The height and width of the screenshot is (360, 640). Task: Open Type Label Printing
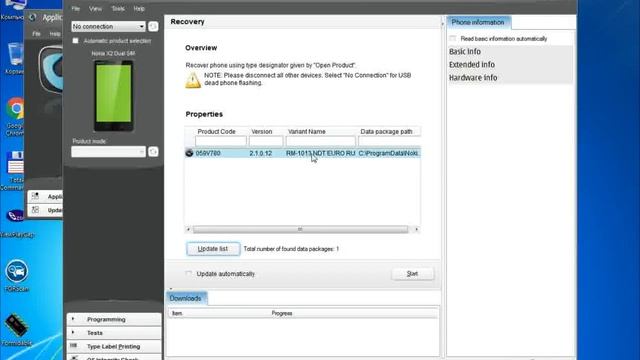tap(114, 346)
